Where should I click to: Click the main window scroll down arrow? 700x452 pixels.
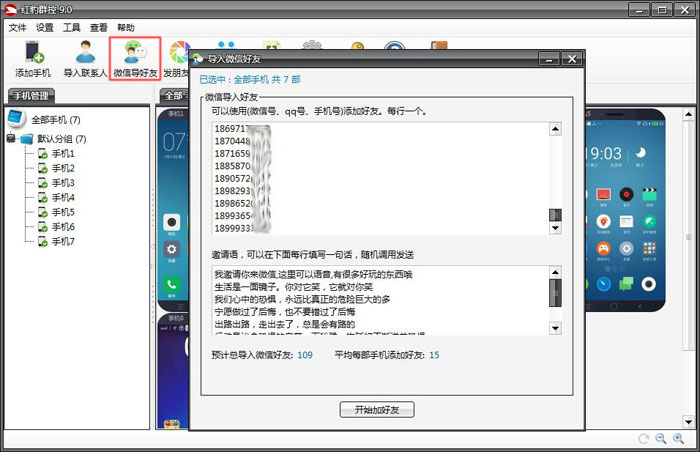pos(688,421)
